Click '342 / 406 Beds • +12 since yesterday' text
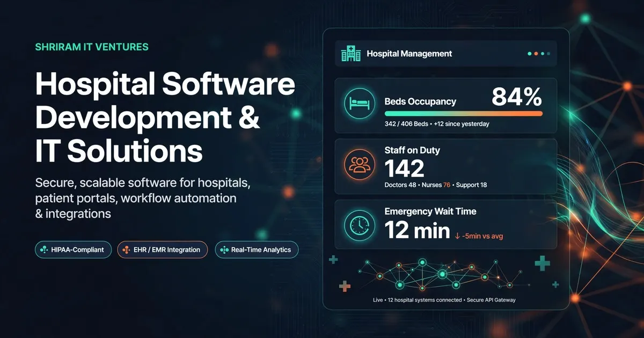The image size is (644, 338). coord(437,124)
